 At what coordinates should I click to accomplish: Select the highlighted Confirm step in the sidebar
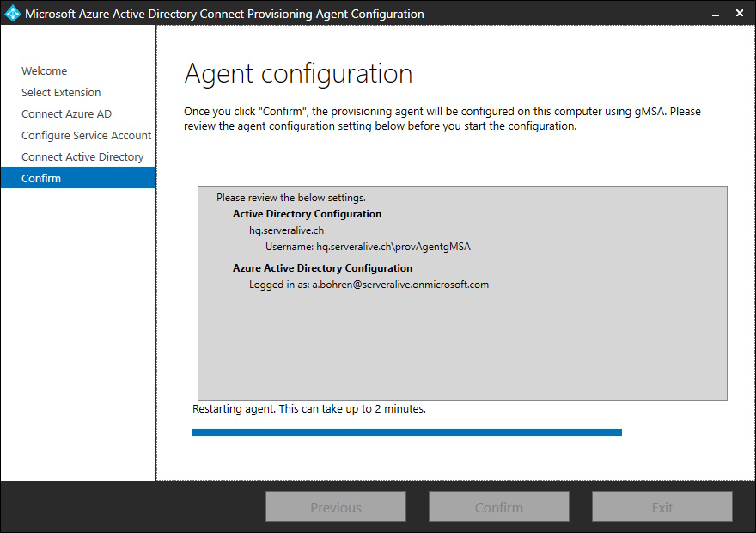(x=78, y=178)
